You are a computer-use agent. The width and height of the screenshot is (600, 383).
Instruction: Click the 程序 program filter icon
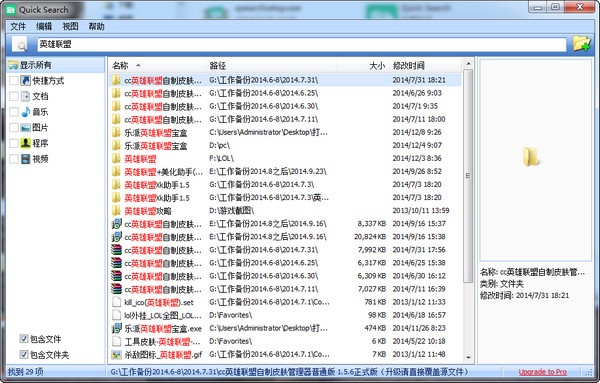[x=26, y=143]
